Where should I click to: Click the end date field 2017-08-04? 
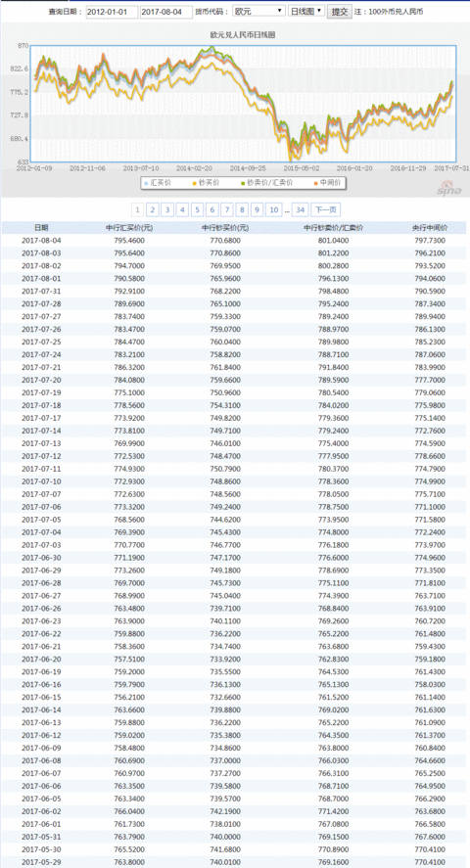[x=166, y=12]
